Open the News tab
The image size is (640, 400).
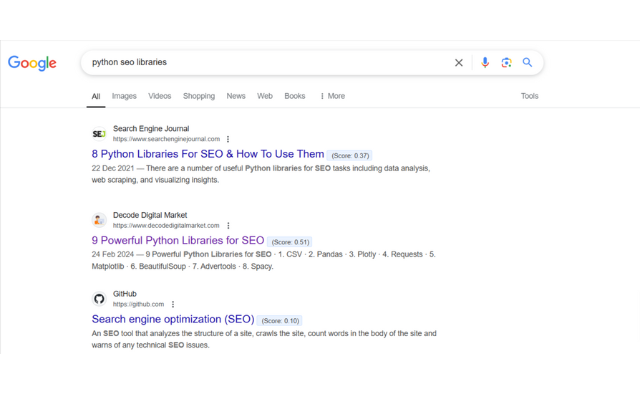pos(236,96)
